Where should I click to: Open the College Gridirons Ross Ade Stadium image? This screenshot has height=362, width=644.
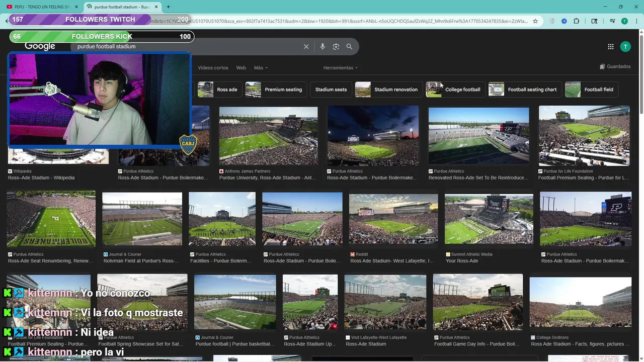point(580,302)
